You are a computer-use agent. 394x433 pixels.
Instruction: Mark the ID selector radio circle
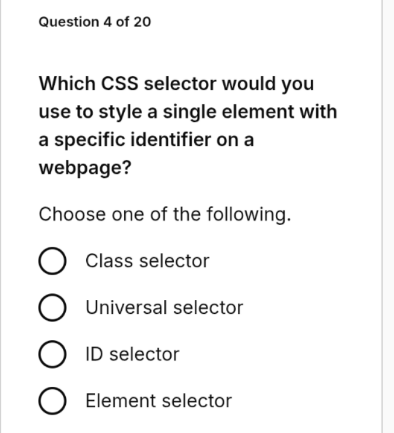pos(52,354)
